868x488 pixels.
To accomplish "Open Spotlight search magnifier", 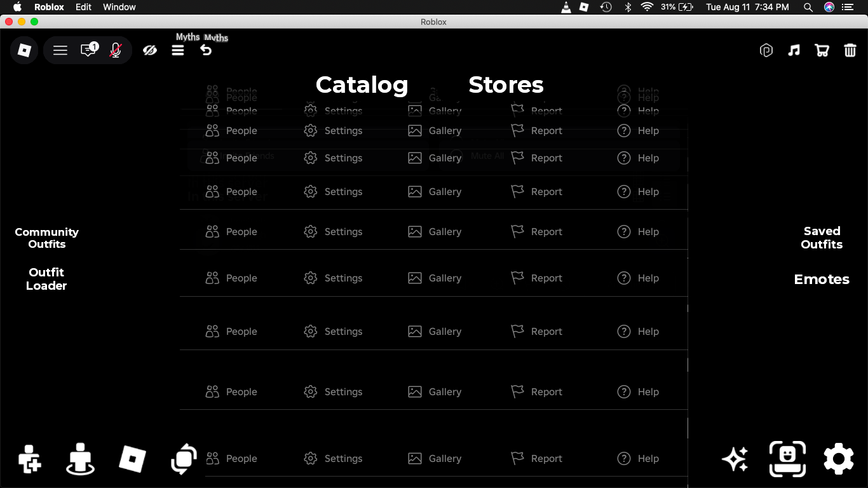I will click(808, 7).
